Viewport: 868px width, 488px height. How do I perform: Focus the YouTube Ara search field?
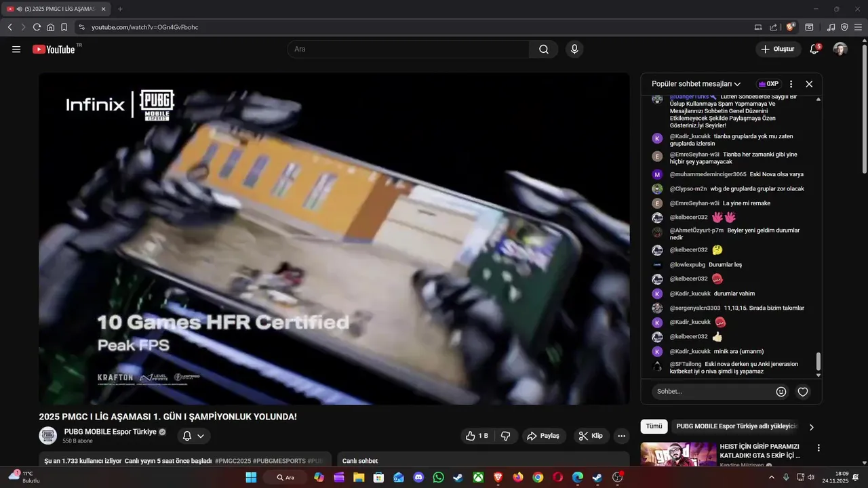(x=408, y=49)
